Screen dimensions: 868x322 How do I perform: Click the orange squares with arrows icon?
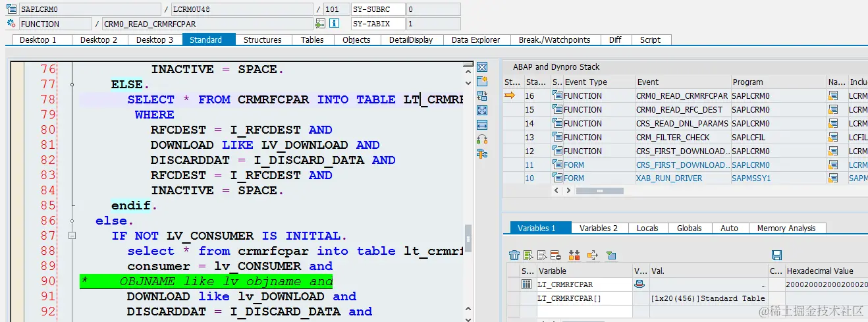[x=574, y=255]
